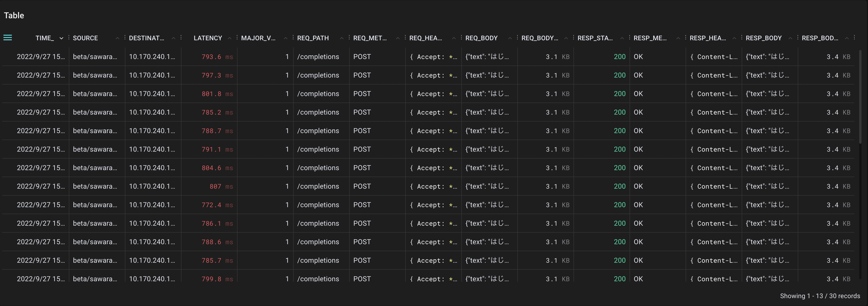This screenshot has width=868, height=306.
Task: Select the REQ_PATH column header
Action: click(313, 38)
